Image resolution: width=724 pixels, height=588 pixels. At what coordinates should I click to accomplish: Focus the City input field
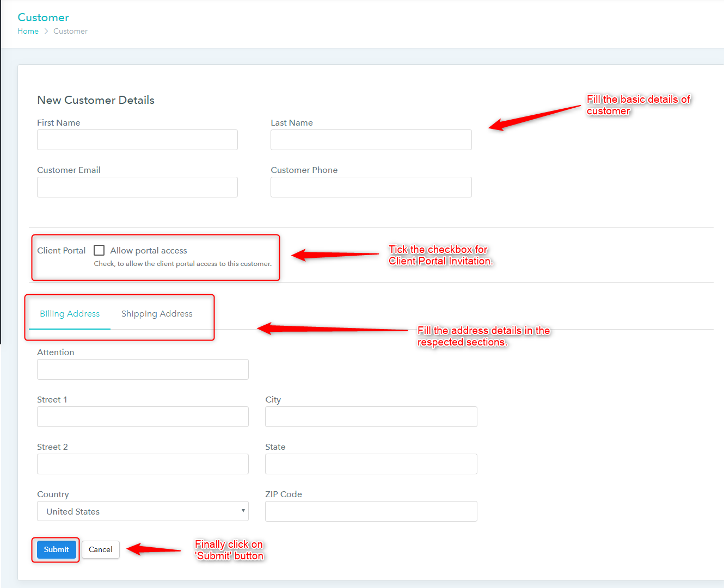[371, 417]
